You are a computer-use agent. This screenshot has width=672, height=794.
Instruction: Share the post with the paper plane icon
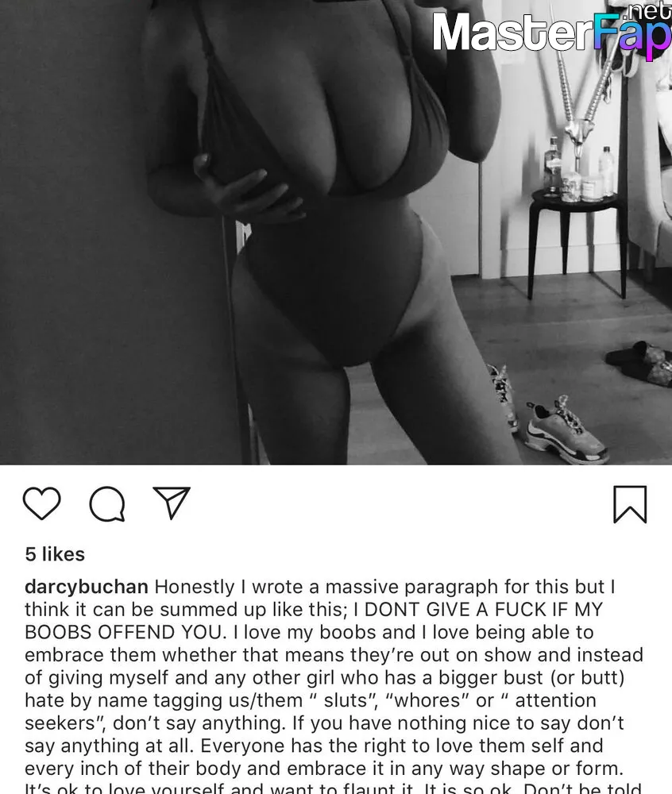tap(171, 503)
